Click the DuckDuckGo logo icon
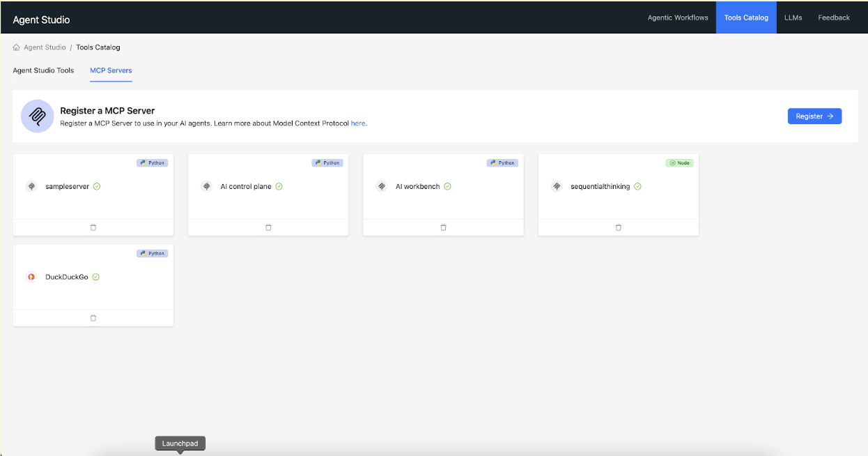Viewport: 868px width, 456px height. [x=31, y=277]
